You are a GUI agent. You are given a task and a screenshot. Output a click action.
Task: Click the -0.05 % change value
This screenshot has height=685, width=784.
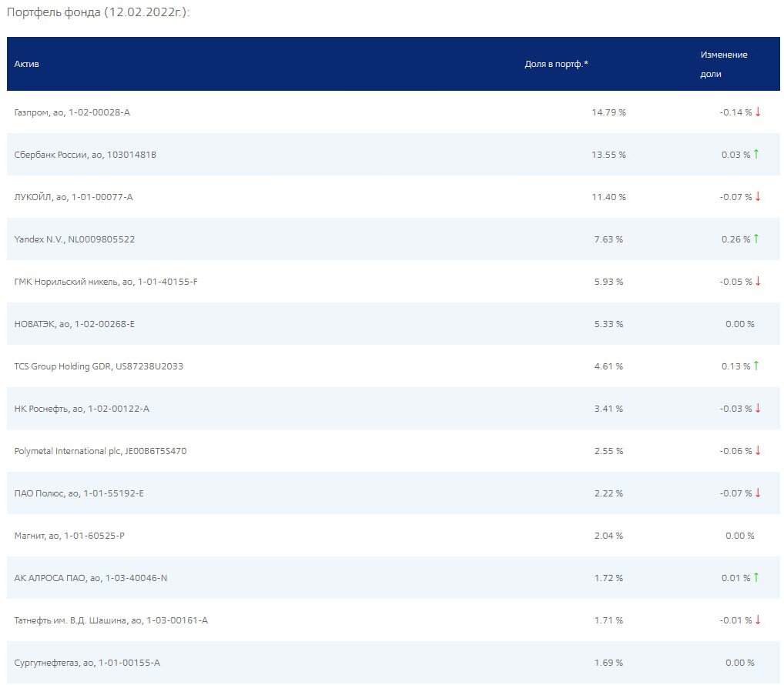coord(735,282)
